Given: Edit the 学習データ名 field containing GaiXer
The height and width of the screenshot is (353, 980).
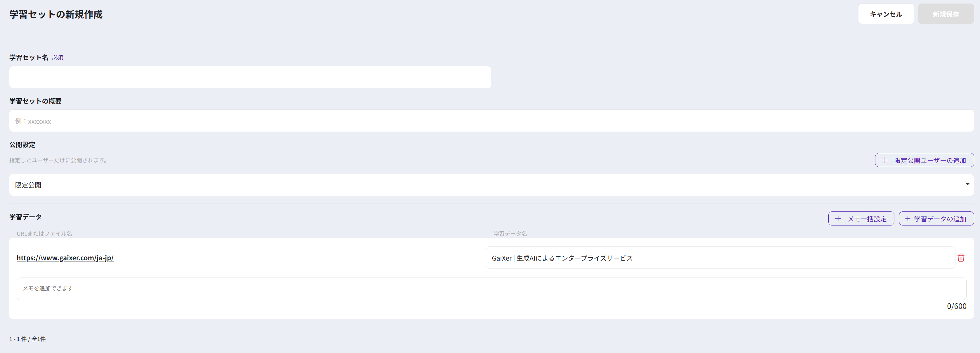Looking at the screenshot, I should point(720,258).
